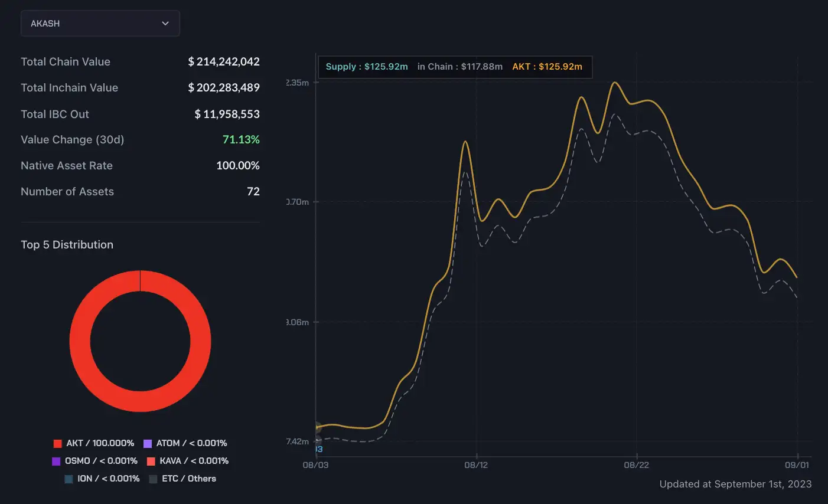The width and height of the screenshot is (828, 504).
Task: Expand the Top 5 Distribution section
Action: click(67, 244)
